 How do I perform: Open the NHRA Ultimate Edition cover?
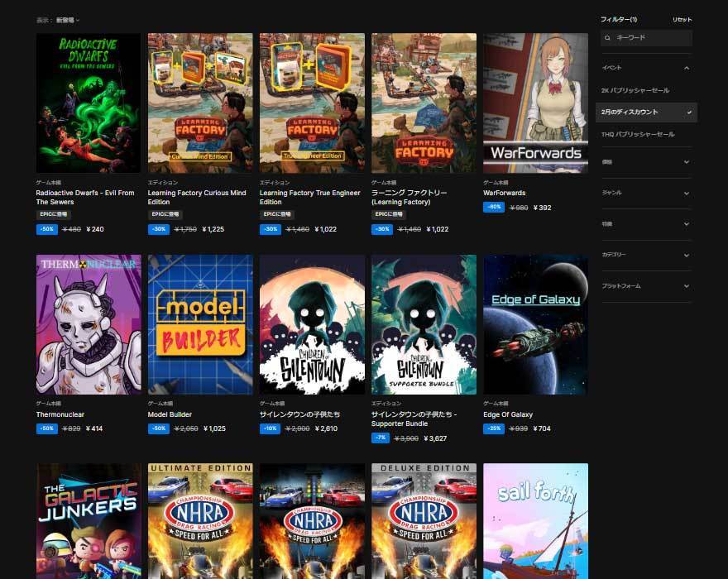click(200, 521)
